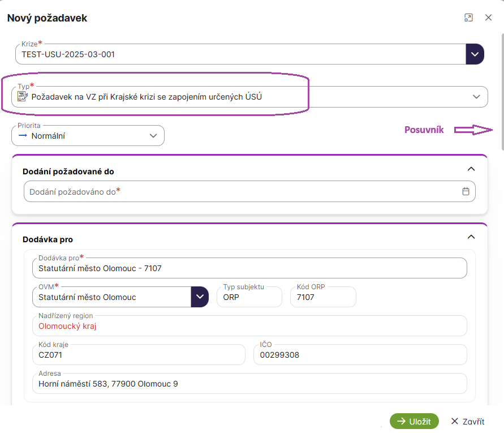504x433 pixels.
Task: Close the Nový požadavek dialog with X
Action: [x=489, y=18]
